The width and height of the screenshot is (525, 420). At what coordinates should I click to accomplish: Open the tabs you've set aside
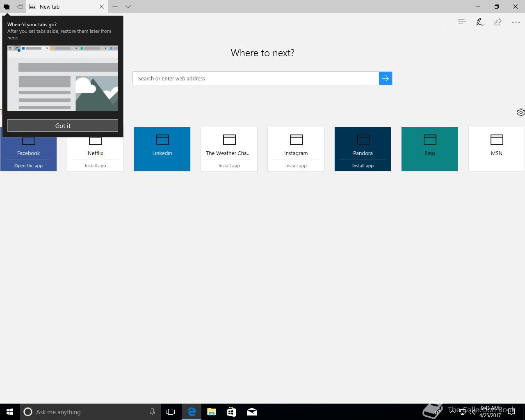[6, 7]
